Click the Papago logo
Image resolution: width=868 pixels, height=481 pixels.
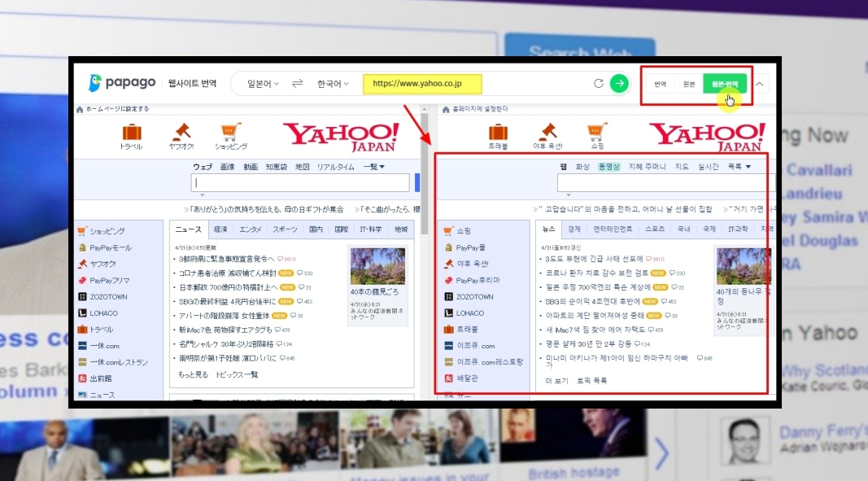coord(122,83)
